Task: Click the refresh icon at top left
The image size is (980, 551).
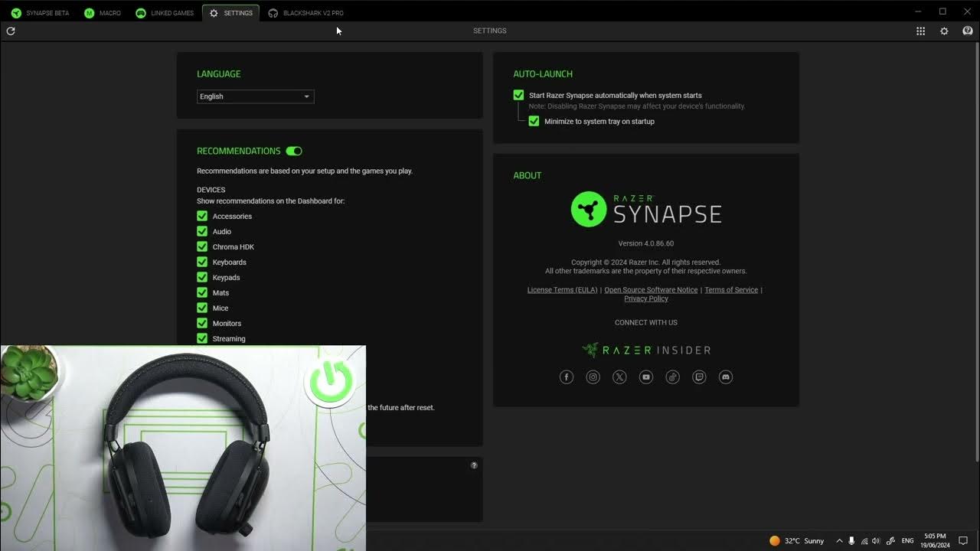Action: [x=11, y=31]
